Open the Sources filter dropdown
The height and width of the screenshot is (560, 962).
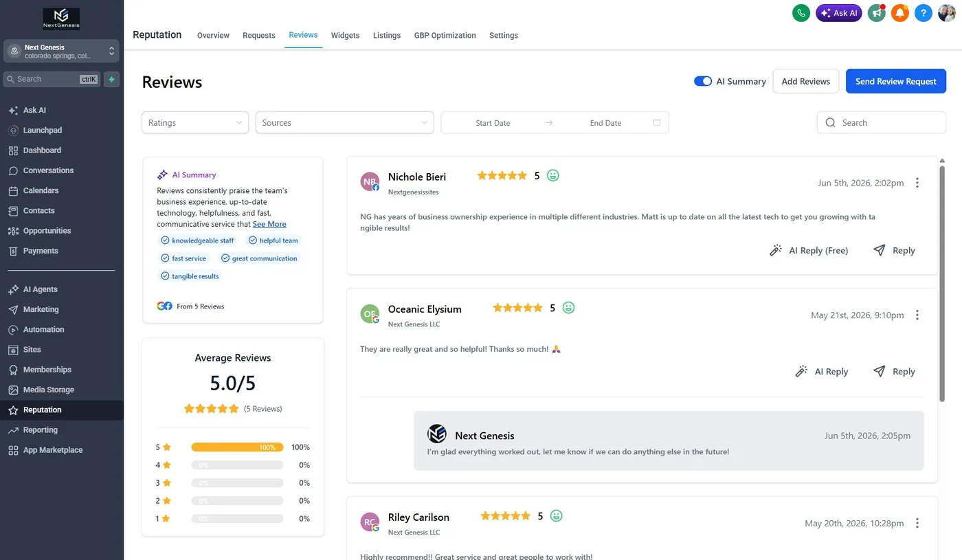[x=344, y=122]
